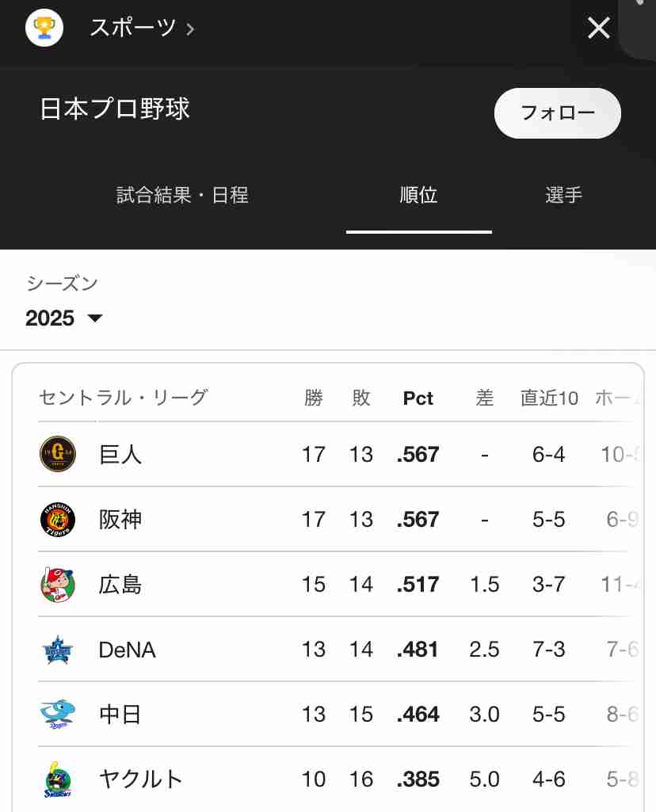Click the Chunichi Dragons team logo
656x812 pixels.
point(58,714)
